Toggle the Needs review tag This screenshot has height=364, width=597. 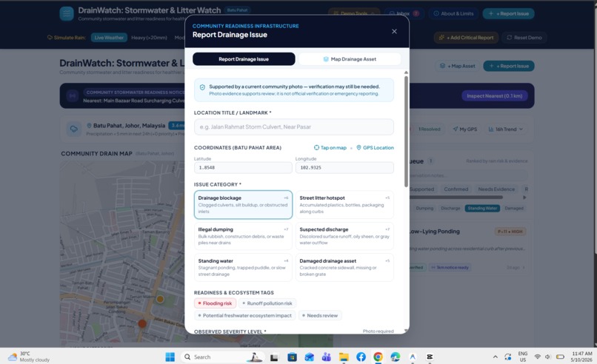[320, 315]
